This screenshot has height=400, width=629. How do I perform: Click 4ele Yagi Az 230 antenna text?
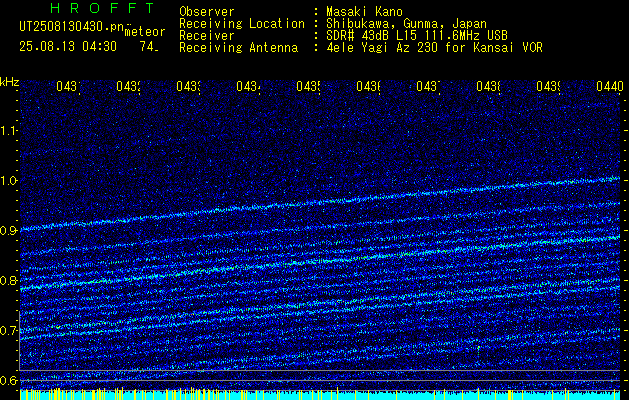[434, 48]
